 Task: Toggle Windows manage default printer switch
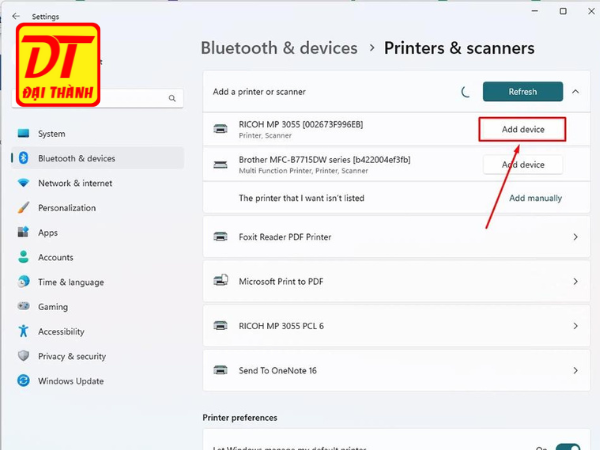[567, 447]
